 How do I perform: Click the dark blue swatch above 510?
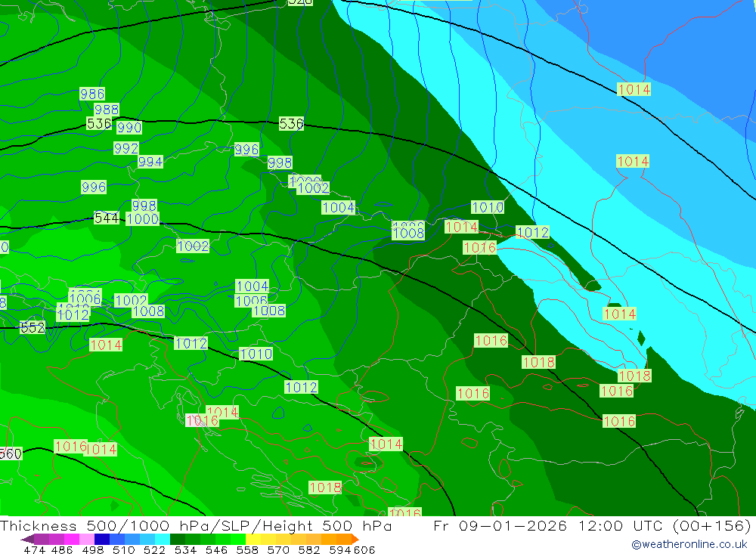(x=102, y=539)
